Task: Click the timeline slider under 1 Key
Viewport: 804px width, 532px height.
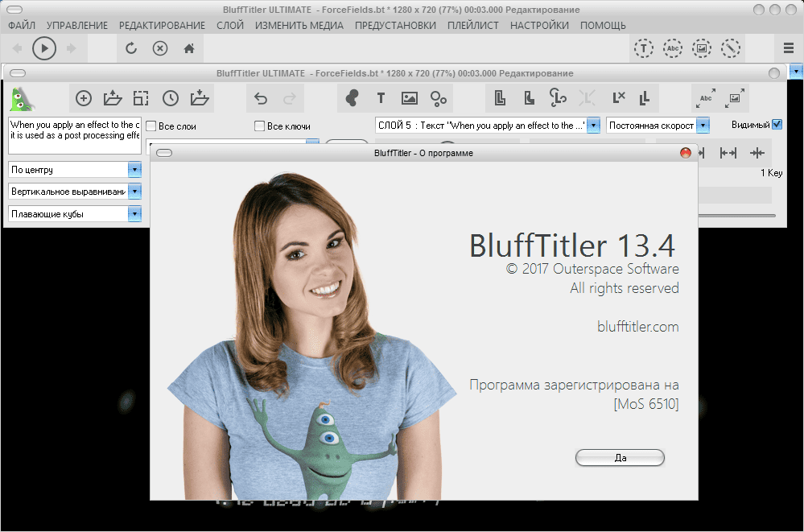Action: (x=736, y=216)
